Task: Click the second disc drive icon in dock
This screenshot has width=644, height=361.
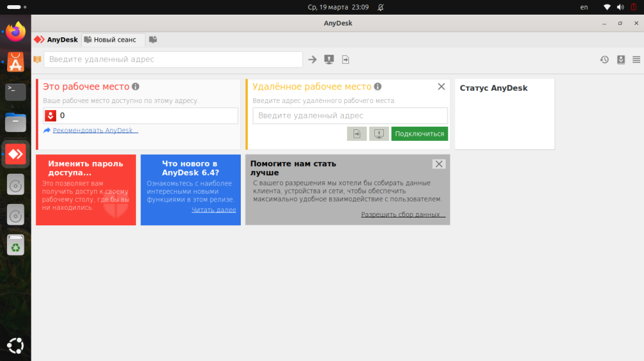Action: 15,216
